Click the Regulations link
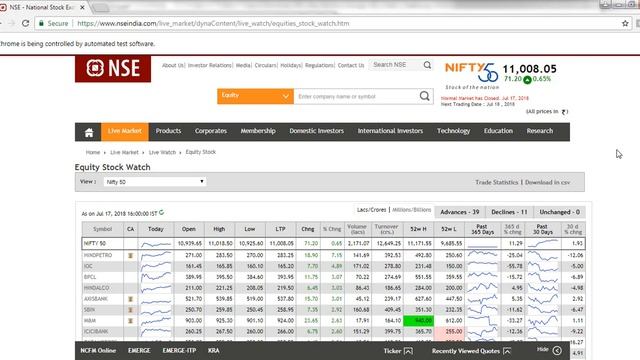 tap(319, 65)
